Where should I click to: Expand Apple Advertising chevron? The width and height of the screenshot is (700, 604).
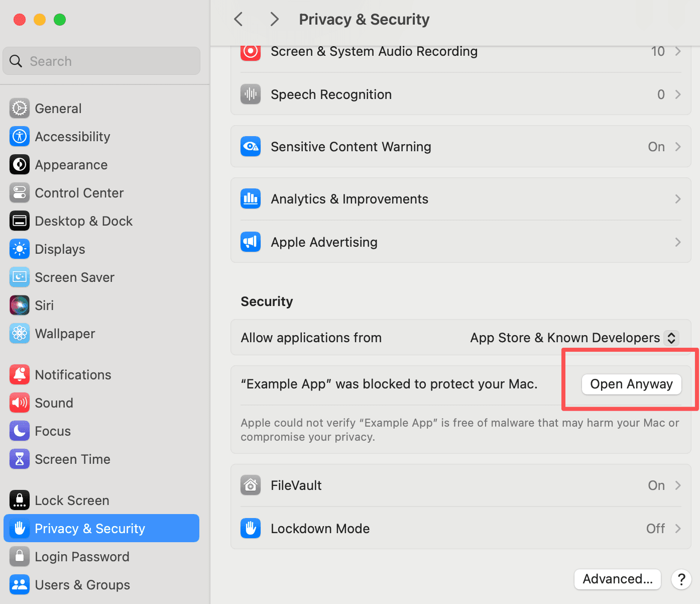(678, 242)
